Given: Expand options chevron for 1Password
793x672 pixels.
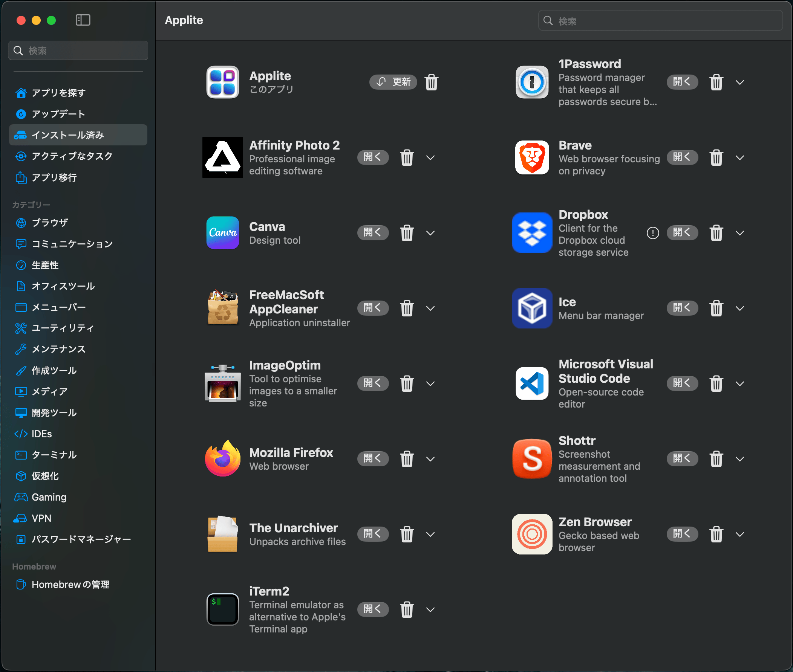Looking at the screenshot, I should tap(739, 82).
